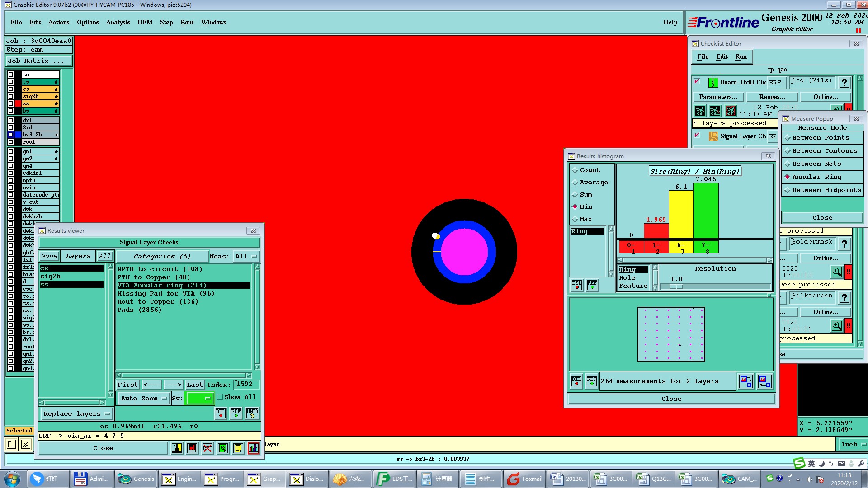Image resolution: width=868 pixels, height=488 pixels.
Task: Click red marker icon in Results viewer bottom bar
Action: pyautogui.click(x=192, y=448)
